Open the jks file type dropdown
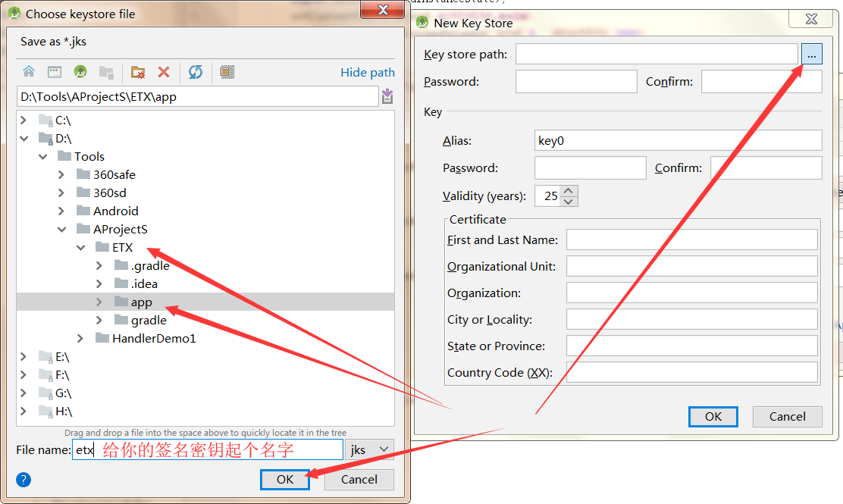Screen dimensions: 843x504 370,449
